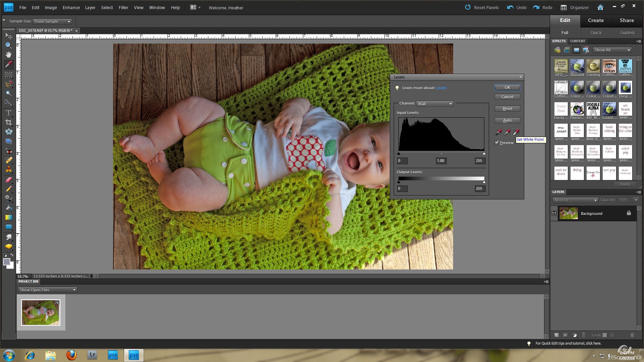
Task: Switch to Quick edit mode
Action: 596,33
